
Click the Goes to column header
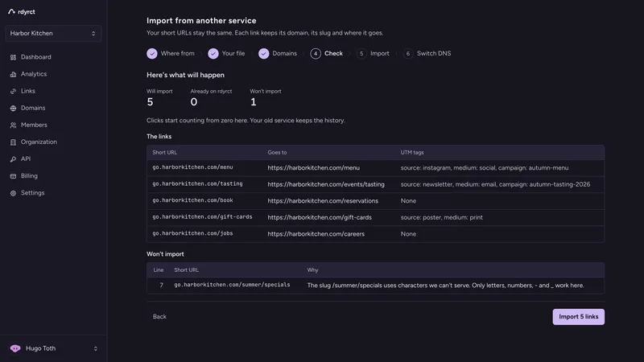click(x=277, y=152)
